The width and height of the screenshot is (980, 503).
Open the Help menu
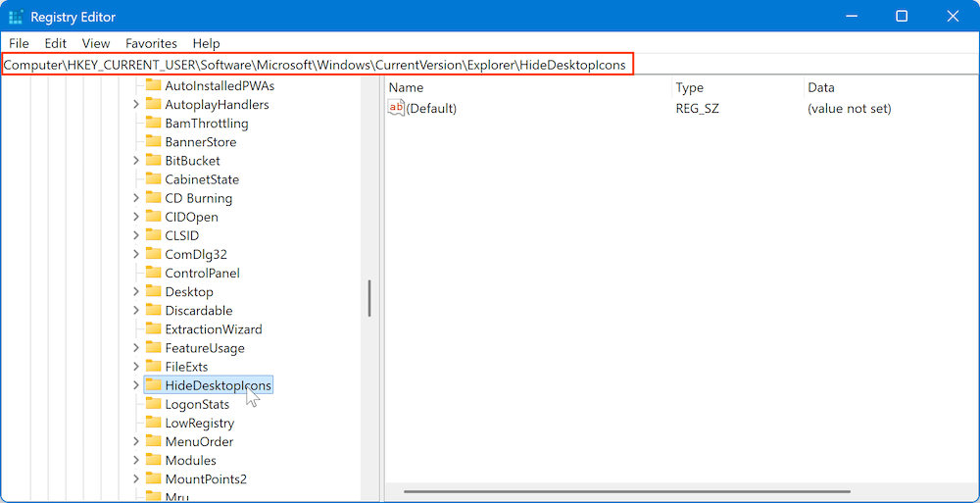[206, 43]
